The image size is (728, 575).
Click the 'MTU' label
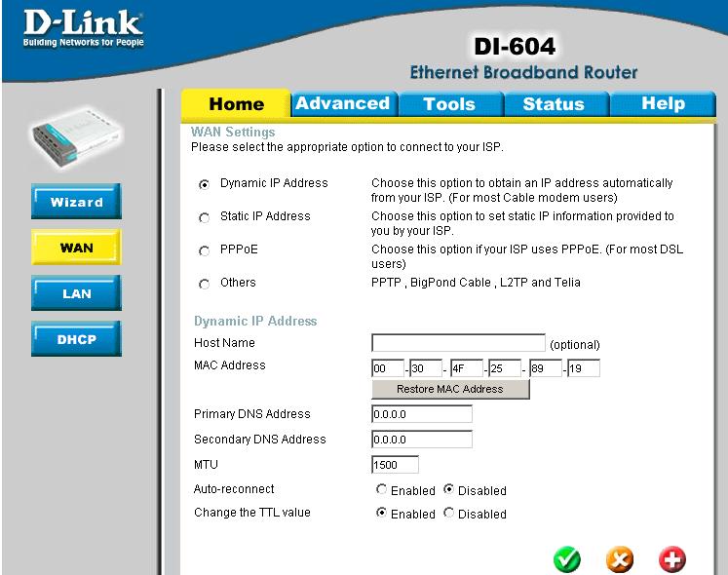pyautogui.click(x=206, y=465)
